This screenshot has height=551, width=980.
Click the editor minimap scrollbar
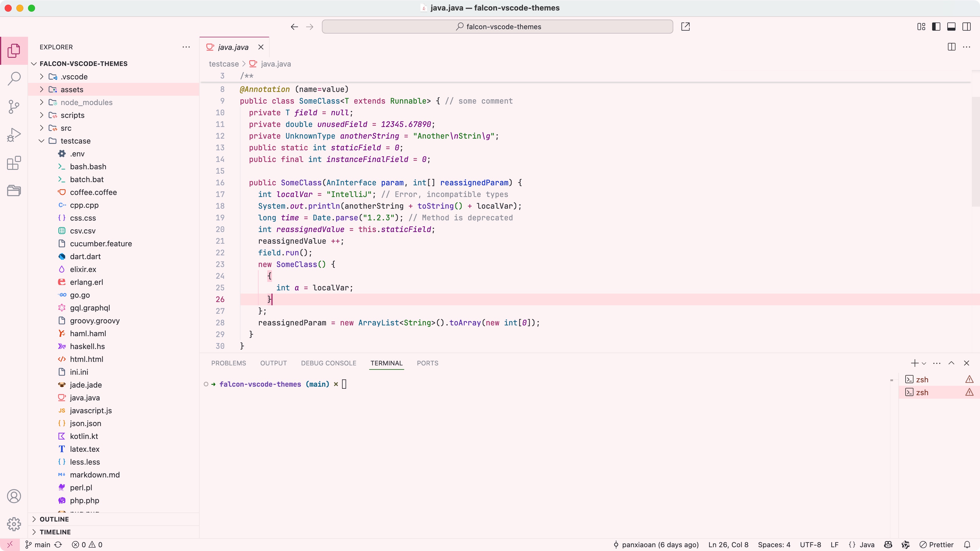pos(975,152)
